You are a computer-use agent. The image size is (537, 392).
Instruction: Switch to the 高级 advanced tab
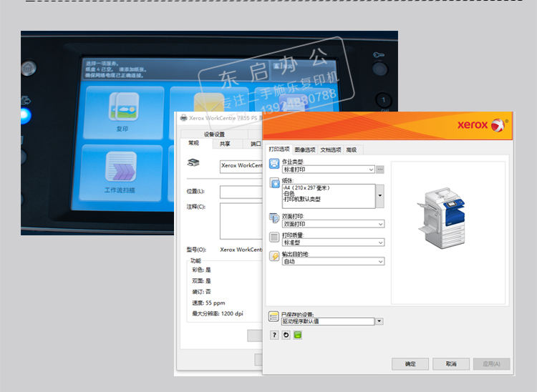[x=352, y=150]
